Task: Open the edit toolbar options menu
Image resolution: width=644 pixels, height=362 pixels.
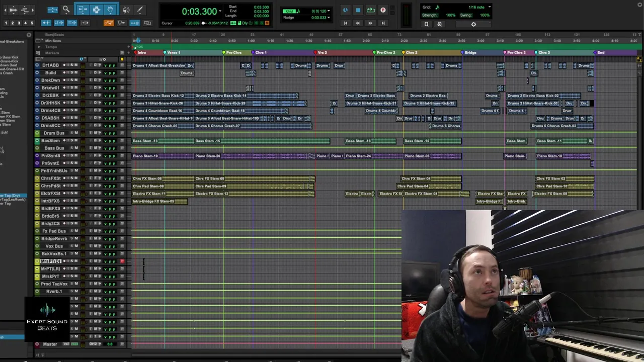Action: pos(640,5)
